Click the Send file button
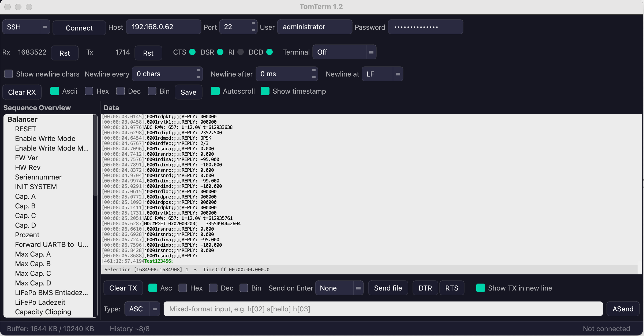The width and height of the screenshot is (644, 336). click(x=388, y=288)
